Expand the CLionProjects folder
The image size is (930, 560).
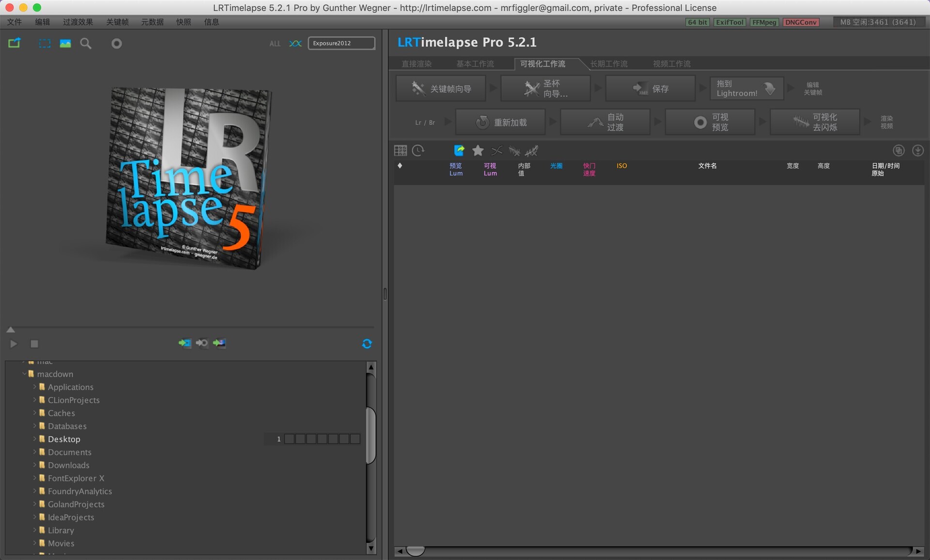click(x=35, y=400)
